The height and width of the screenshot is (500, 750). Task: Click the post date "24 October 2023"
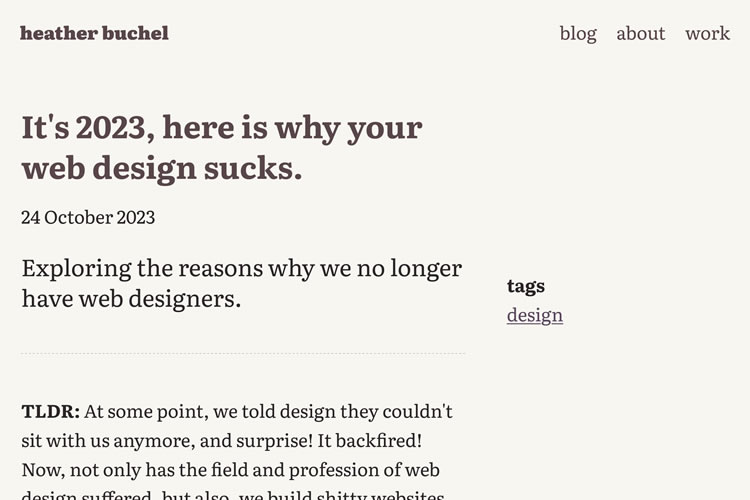88,217
